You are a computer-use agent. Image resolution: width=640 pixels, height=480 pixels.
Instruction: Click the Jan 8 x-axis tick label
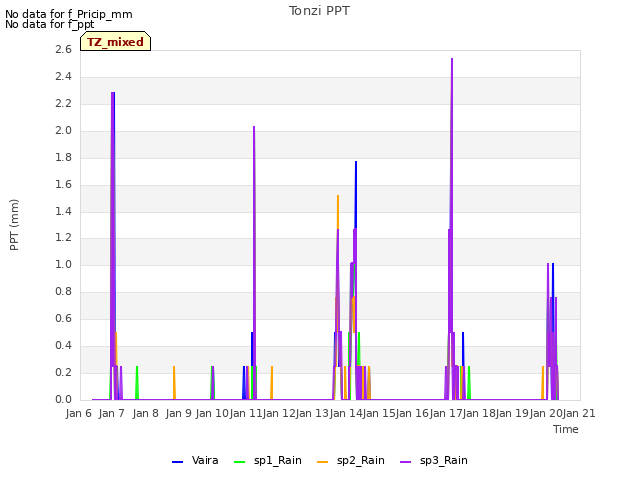pos(145,413)
